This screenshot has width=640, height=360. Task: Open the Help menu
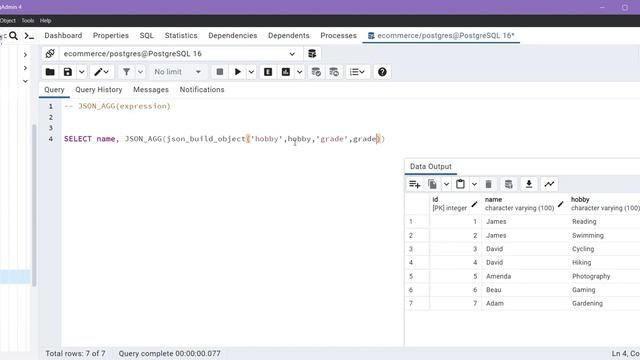tap(45, 20)
